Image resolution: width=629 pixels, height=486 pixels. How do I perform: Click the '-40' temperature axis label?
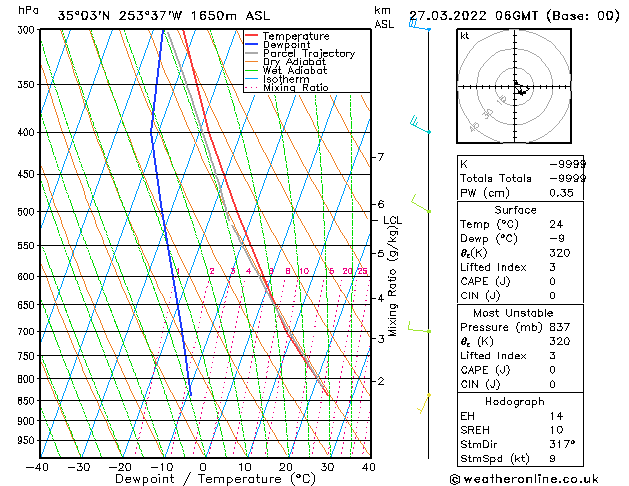[37, 467]
